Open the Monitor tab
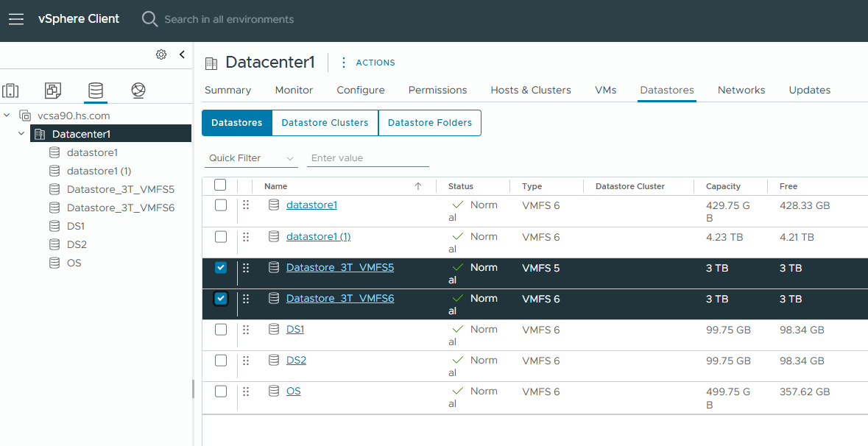The height and width of the screenshot is (446, 868). pos(294,91)
